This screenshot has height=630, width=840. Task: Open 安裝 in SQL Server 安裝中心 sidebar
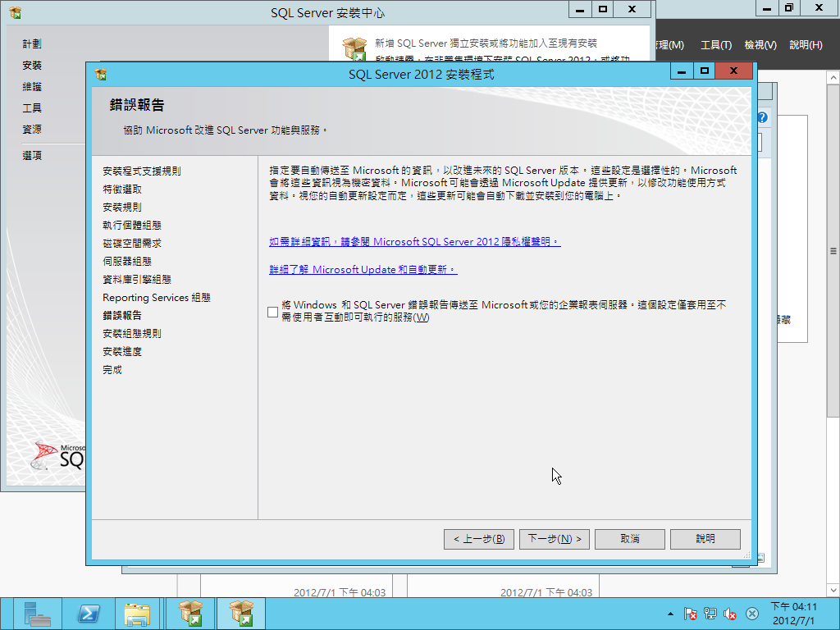click(32, 66)
